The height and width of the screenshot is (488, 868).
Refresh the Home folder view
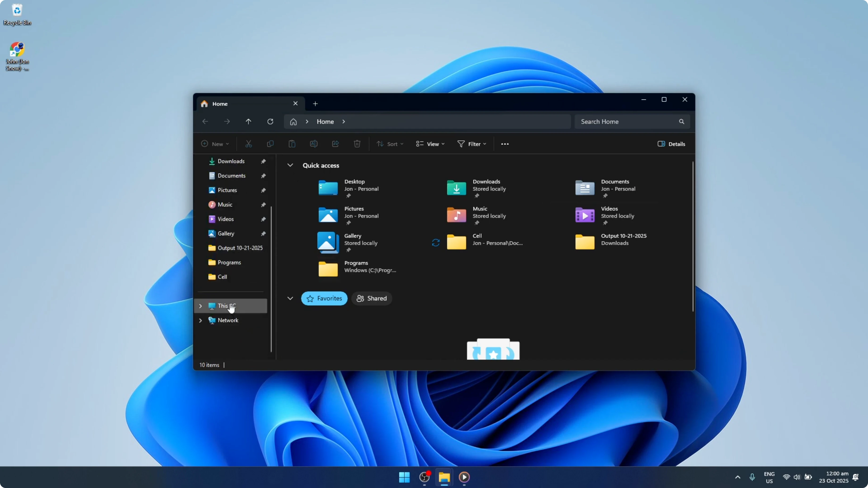(270, 122)
